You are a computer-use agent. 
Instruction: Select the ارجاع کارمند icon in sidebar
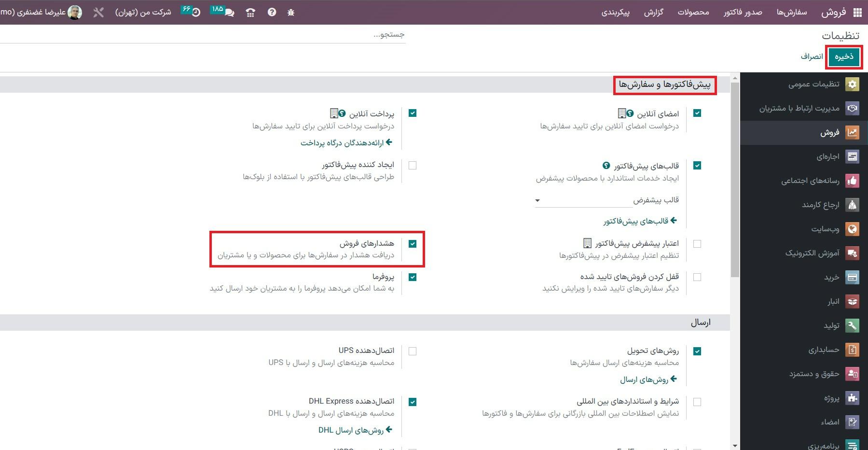click(x=853, y=205)
